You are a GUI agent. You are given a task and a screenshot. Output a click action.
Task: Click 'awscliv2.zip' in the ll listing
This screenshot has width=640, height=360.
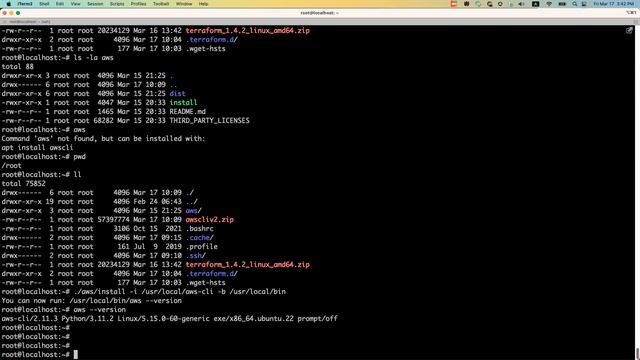click(x=209, y=220)
